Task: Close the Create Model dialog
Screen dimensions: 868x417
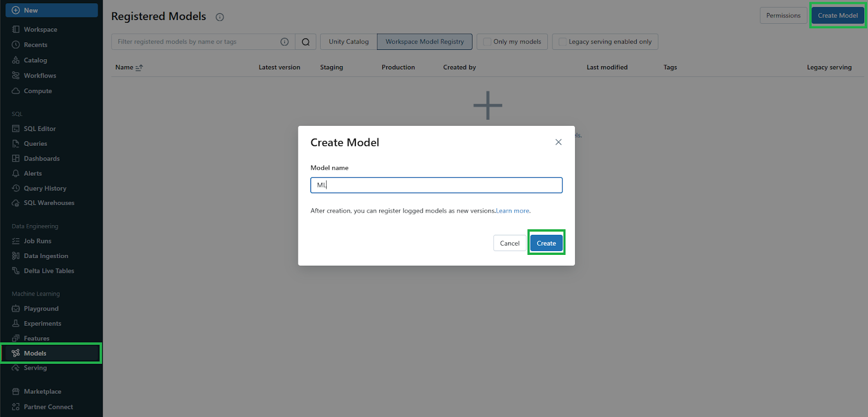Action: click(x=558, y=142)
